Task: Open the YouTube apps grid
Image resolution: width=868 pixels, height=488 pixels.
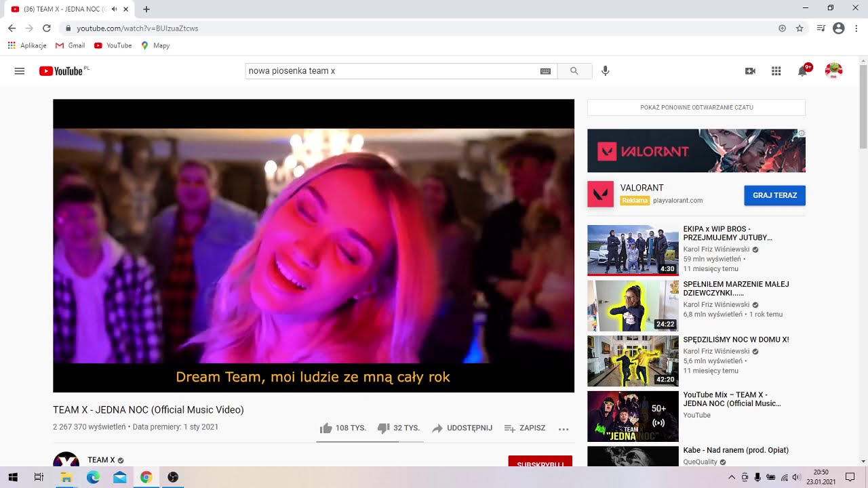Action: click(x=776, y=71)
